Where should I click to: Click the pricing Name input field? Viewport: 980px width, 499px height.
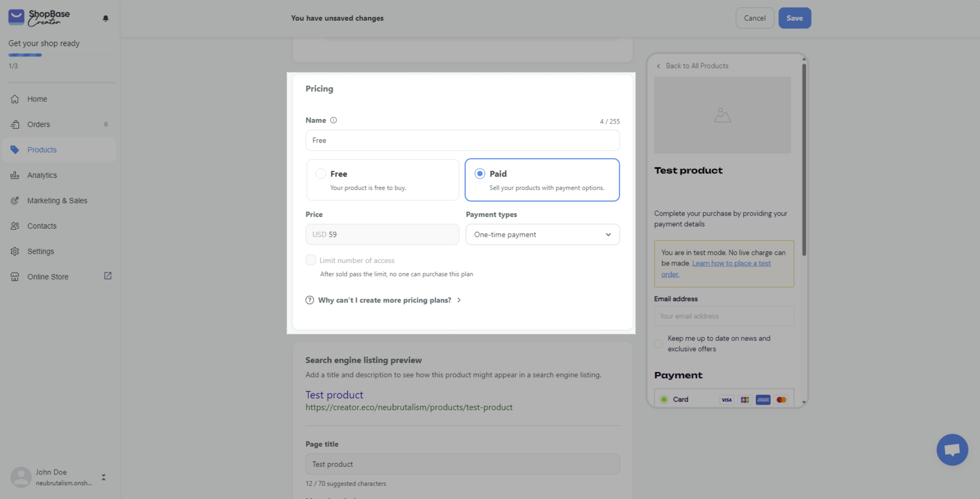coord(462,140)
